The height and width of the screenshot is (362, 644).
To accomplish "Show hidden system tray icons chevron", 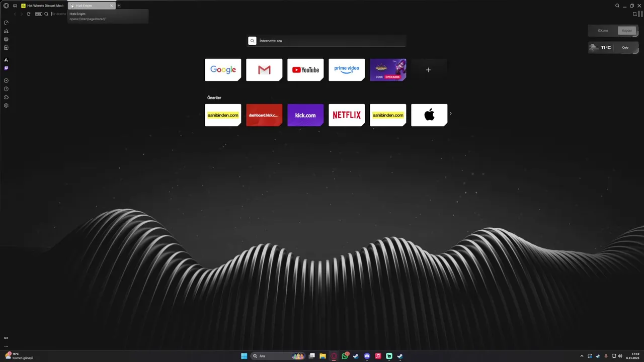I will click(582, 356).
